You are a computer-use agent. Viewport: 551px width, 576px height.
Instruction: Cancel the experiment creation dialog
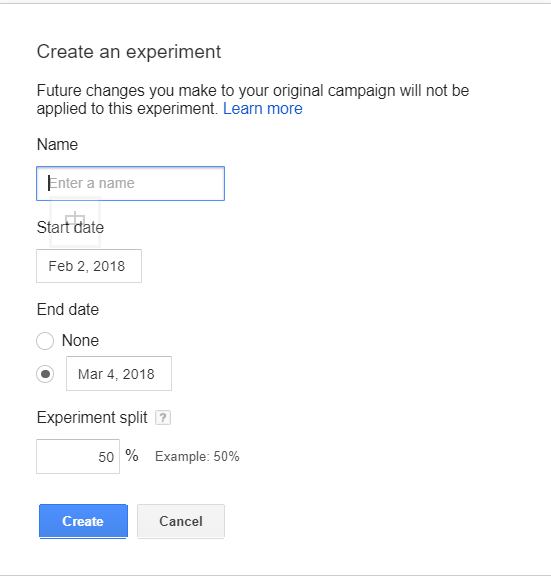pos(181,521)
